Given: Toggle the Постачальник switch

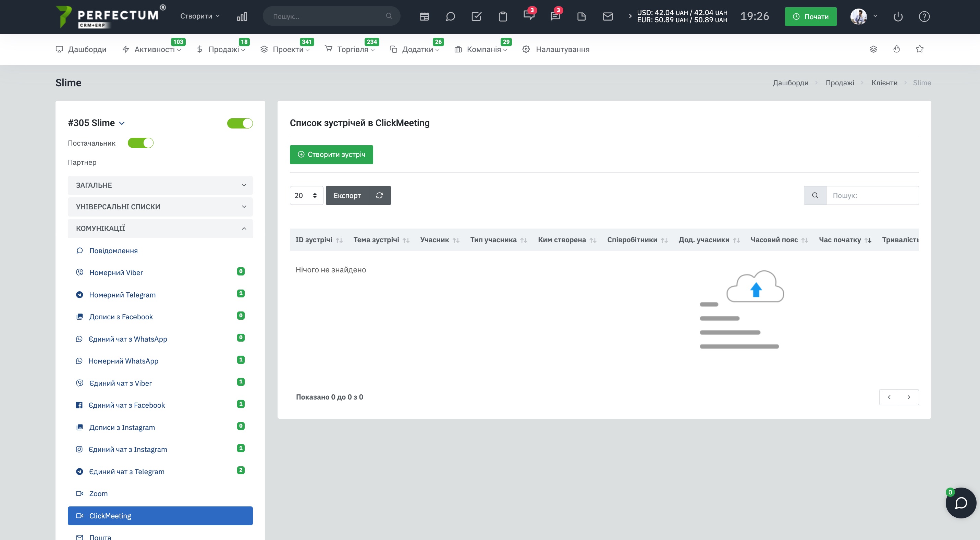Looking at the screenshot, I should (140, 143).
